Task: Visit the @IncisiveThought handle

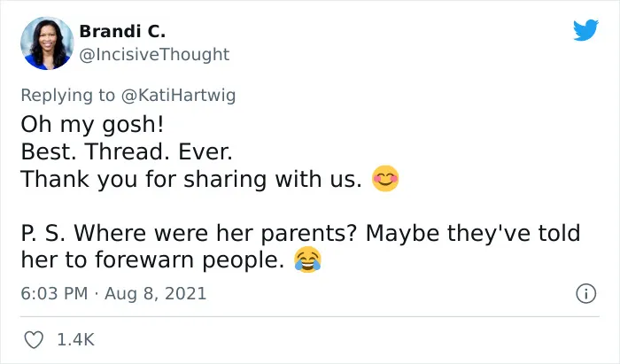Action: [154, 55]
